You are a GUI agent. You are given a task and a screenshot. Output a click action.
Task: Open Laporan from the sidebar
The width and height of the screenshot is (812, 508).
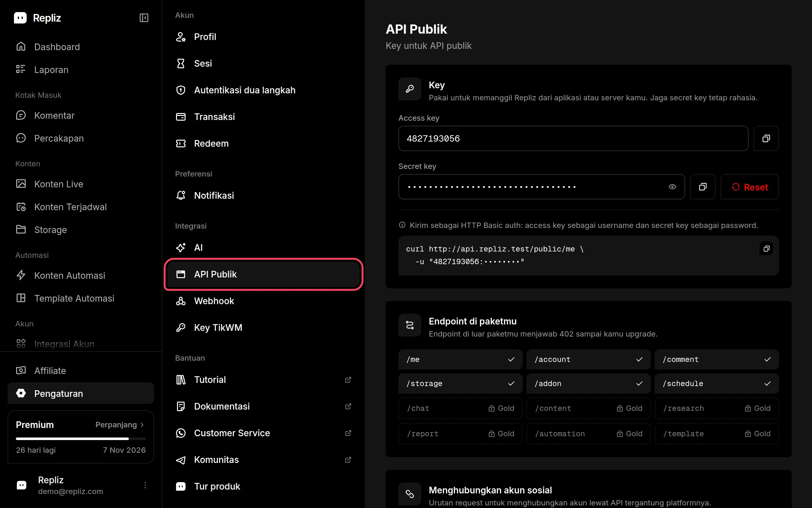point(81,70)
